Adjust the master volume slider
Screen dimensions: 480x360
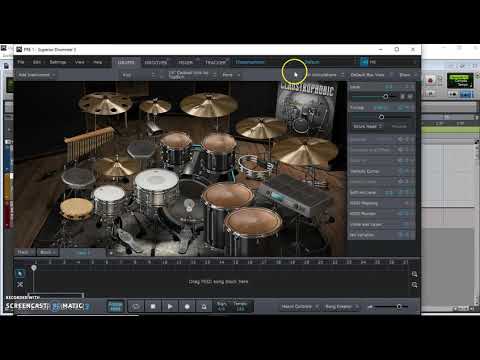pyautogui.click(x=399, y=306)
